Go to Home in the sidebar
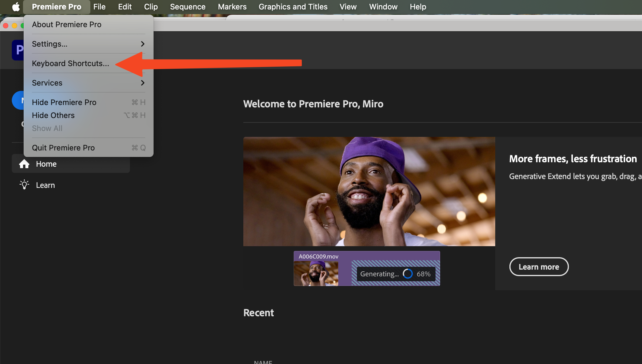The width and height of the screenshot is (642, 364). (71, 164)
